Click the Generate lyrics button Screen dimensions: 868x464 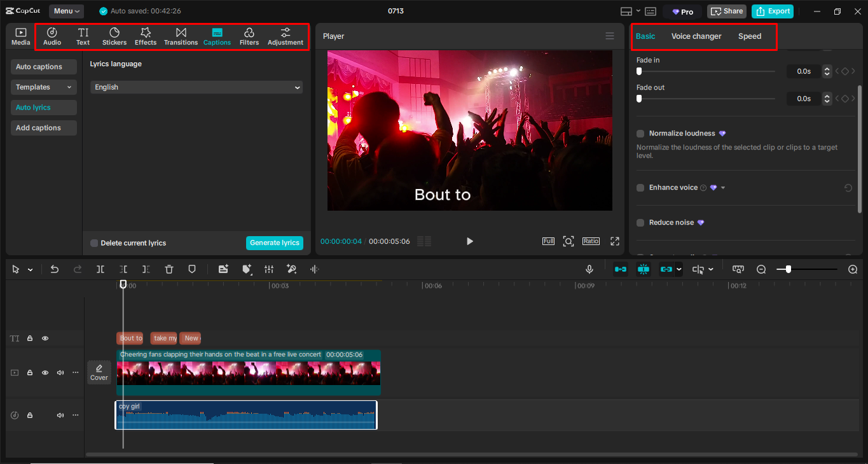pyautogui.click(x=274, y=243)
